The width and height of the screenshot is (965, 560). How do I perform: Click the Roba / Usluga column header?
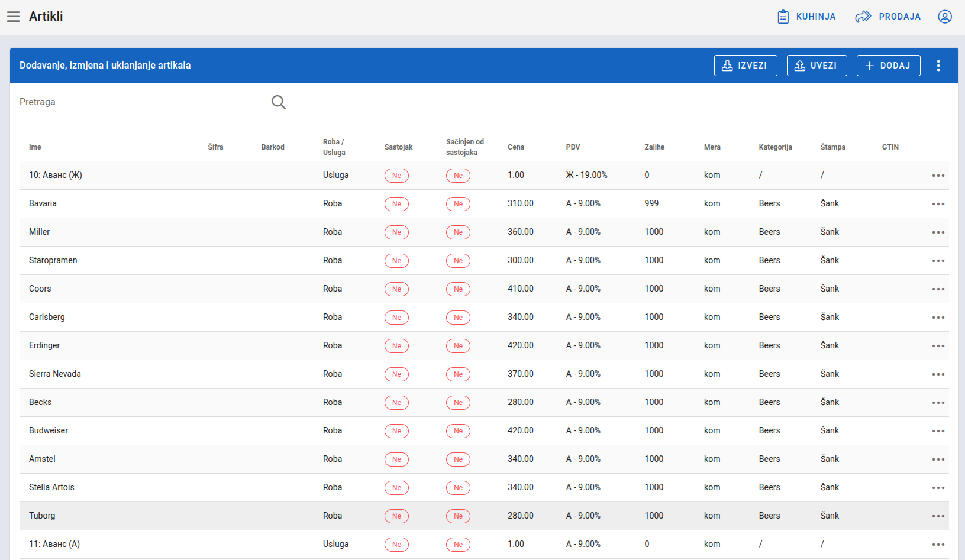(334, 147)
